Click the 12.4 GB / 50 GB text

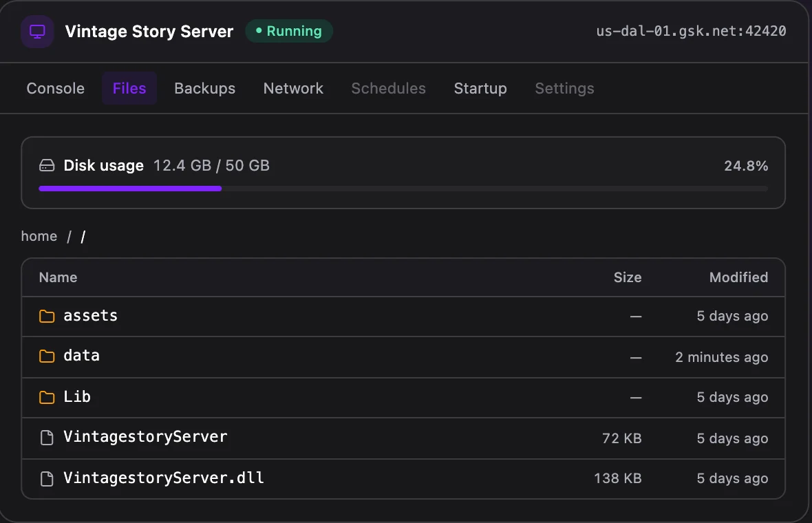[211, 166]
